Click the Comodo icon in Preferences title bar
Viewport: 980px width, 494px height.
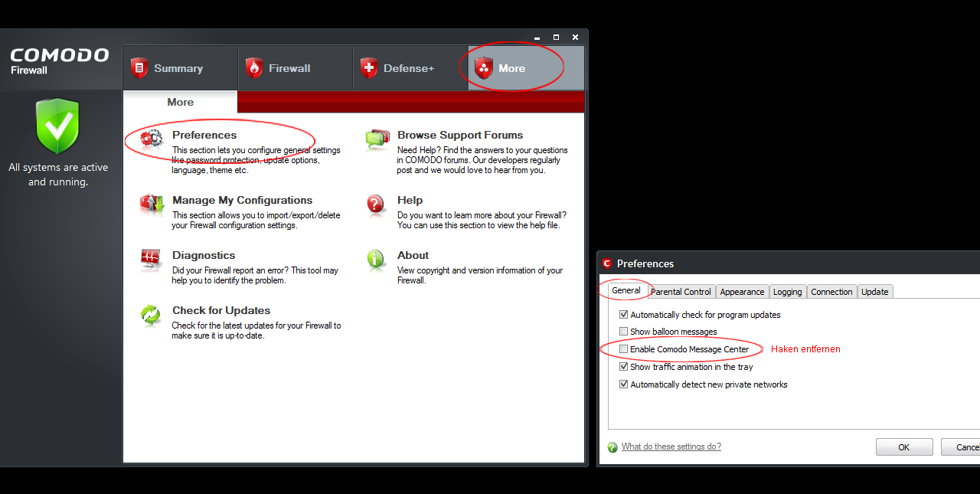click(607, 263)
